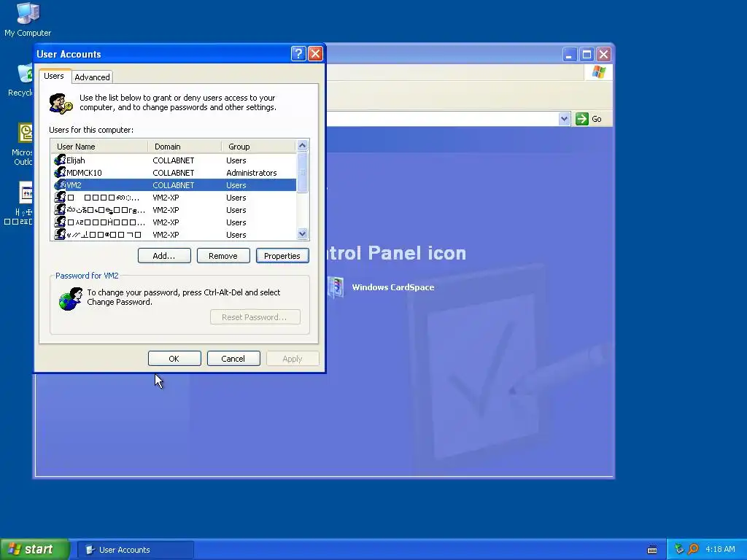
Task: Click the Remove button
Action: [x=223, y=256]
